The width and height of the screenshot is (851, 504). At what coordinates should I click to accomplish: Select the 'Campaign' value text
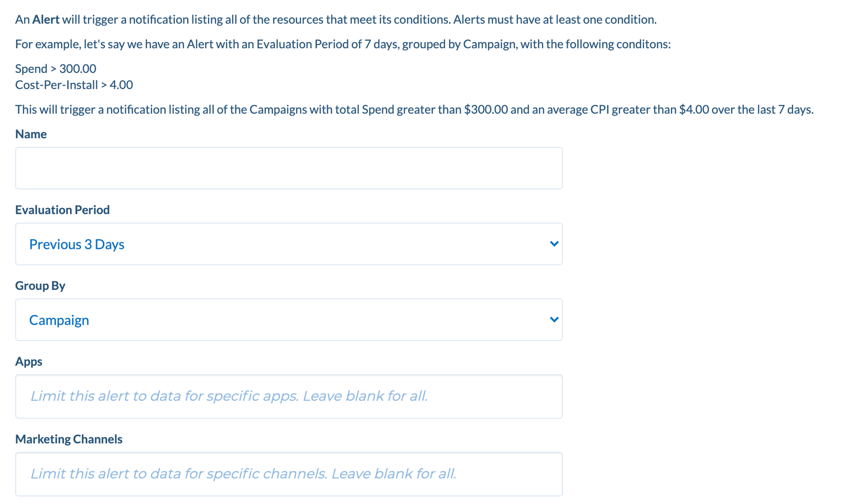pyautogui.click(x=59, y=320)
